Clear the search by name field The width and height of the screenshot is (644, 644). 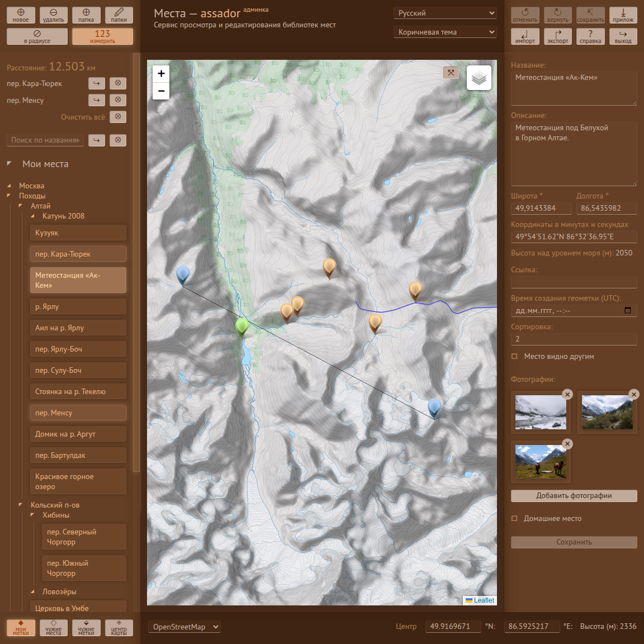(118, 140)
